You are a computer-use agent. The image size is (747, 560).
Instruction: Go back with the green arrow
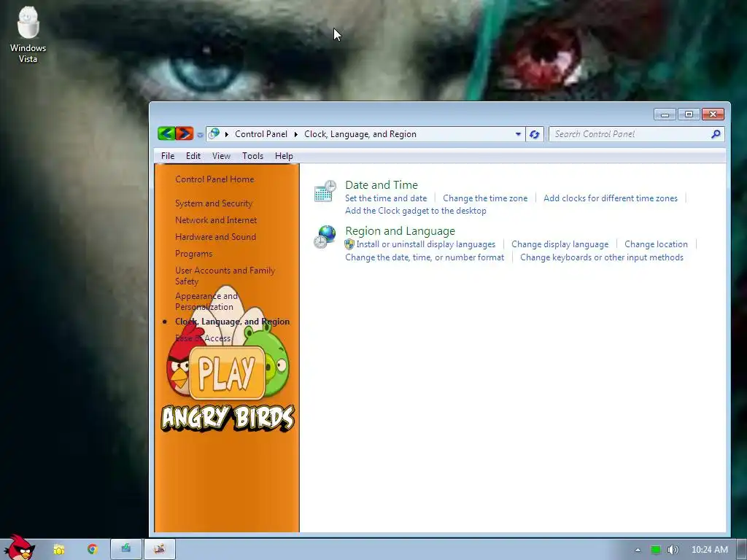pyautogui.click(x=166, y=134)
